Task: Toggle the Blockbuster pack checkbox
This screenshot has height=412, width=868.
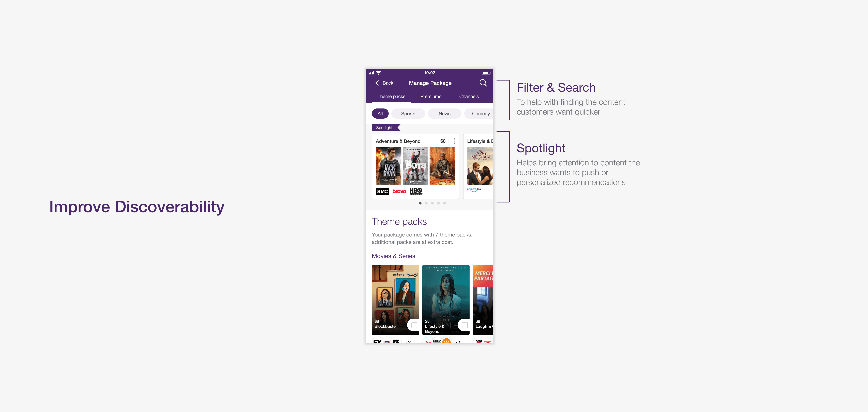Action: (x=414, y=325)
